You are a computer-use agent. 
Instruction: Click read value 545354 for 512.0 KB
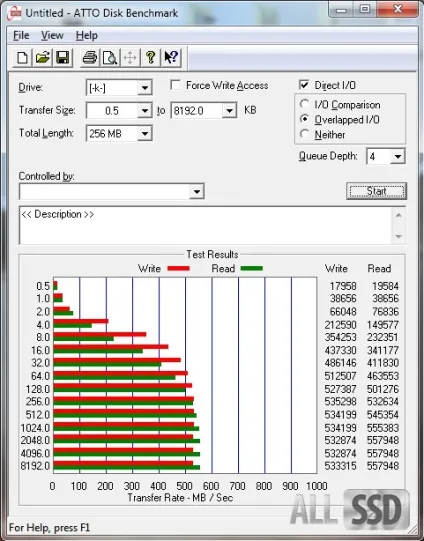click(x=383, y=414)
